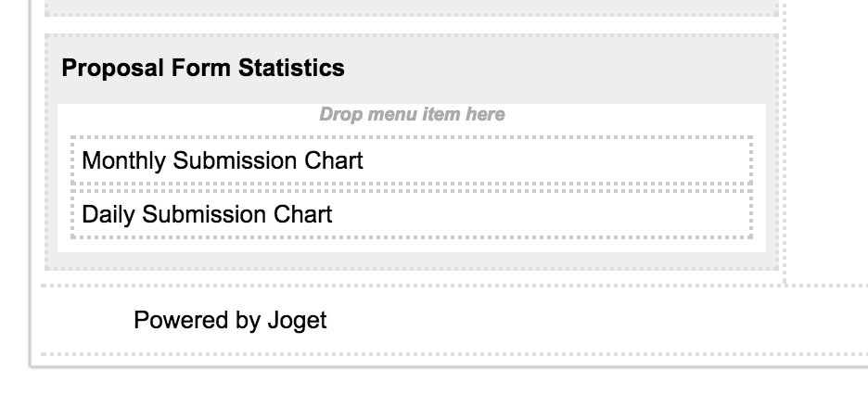Select the Daily Submission Chart menu item

[207, 214]
